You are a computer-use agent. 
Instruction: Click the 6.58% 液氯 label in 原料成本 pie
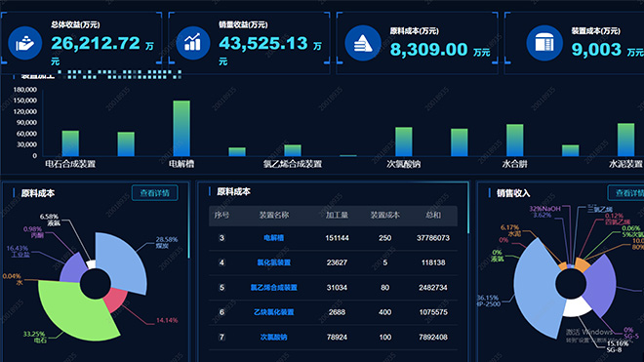50,220
